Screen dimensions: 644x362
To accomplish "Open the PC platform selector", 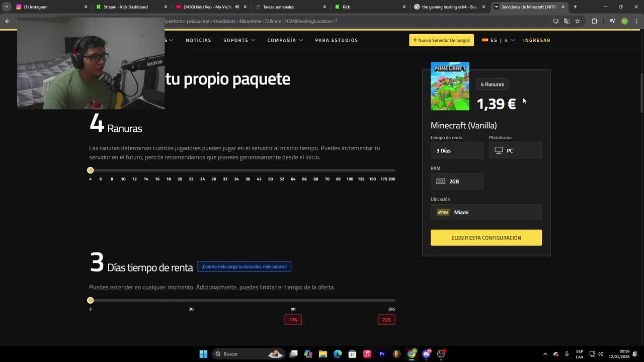I will [x=515, y=151].
